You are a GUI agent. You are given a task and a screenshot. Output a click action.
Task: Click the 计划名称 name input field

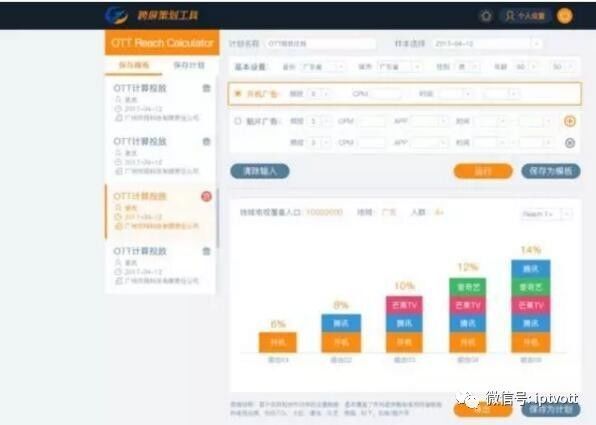point(321,44)
